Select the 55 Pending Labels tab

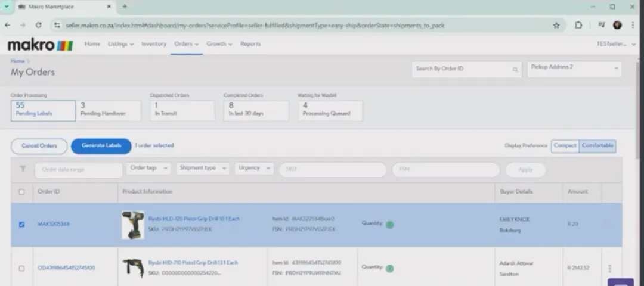pyautogui.click(x=43, y=111)
